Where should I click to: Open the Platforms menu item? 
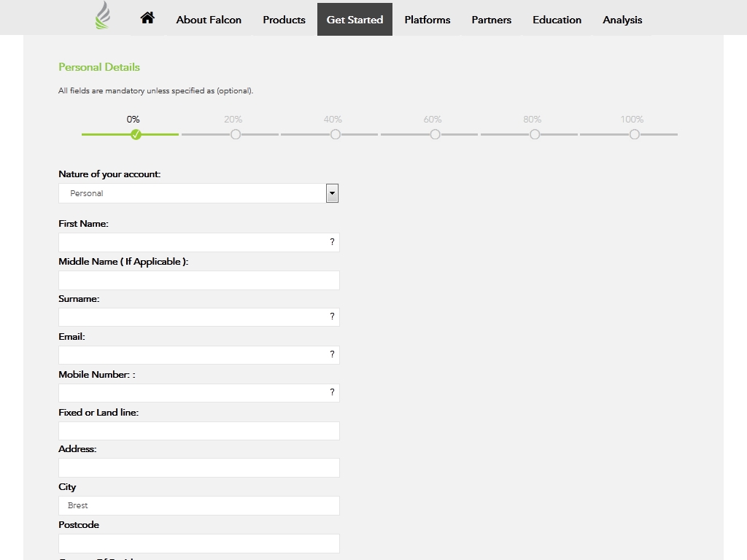[427, 20]
